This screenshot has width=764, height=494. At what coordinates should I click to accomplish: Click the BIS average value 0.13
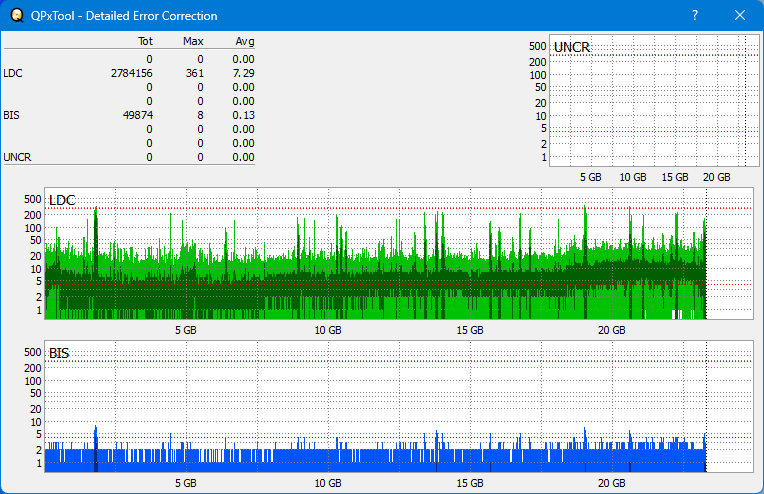tap(243, 115)
